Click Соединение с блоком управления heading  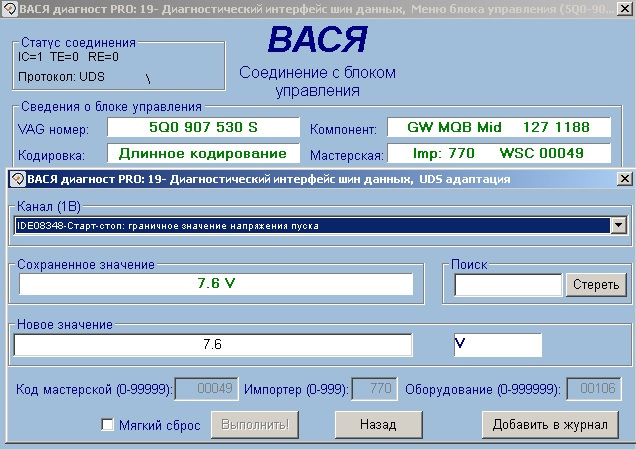pyautogui.click(x=318, y=81)
